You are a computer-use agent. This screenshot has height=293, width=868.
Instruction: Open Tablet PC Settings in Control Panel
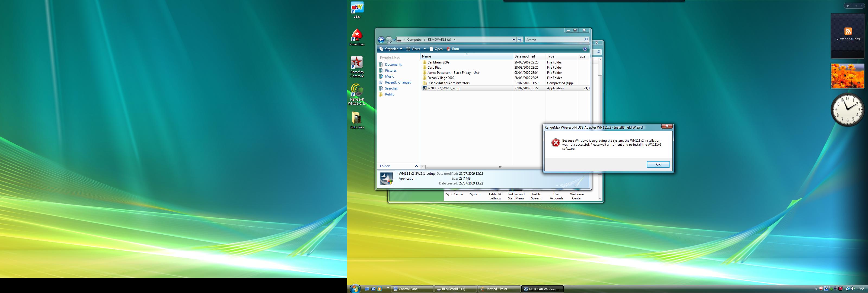point(495,196)
